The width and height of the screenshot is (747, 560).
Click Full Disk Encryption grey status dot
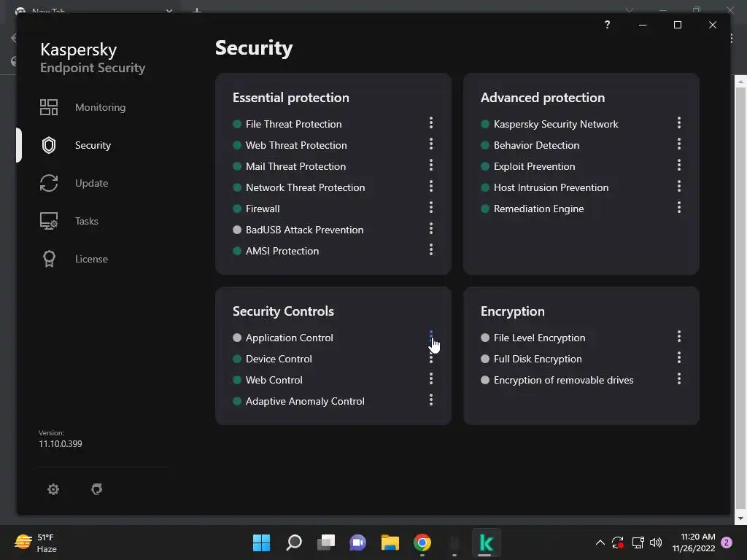tap(485, 359)
